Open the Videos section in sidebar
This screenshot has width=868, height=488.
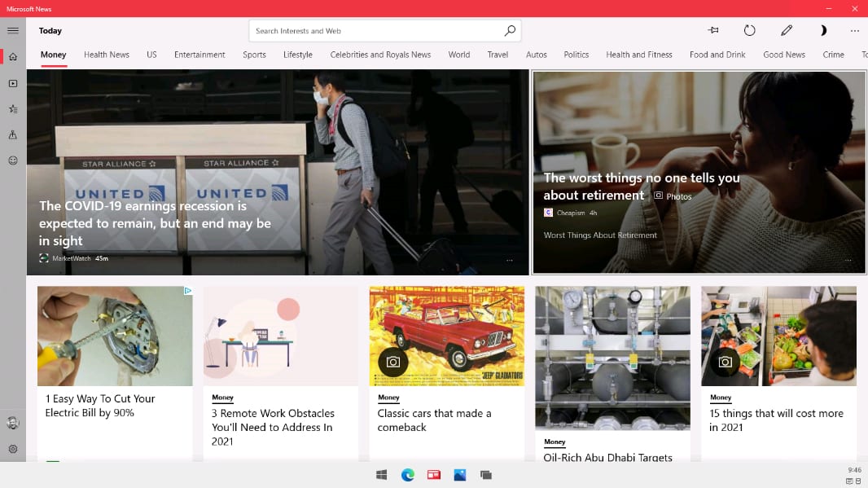13,83
